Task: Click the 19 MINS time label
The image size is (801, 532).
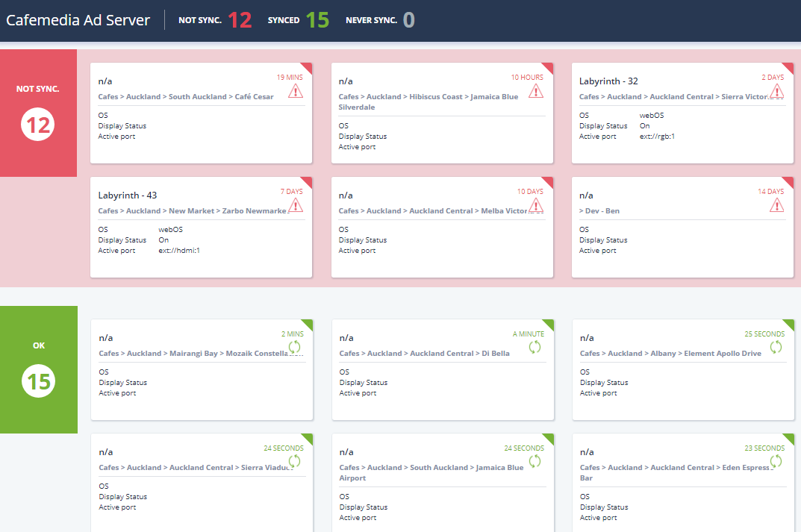Action: click(290, 77)
